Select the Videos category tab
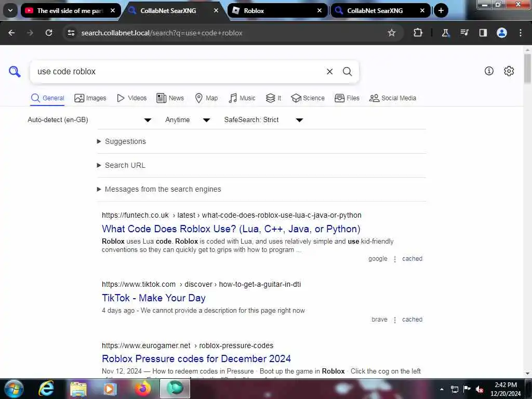This screenshot has height=399, width=532. [131, 98]
